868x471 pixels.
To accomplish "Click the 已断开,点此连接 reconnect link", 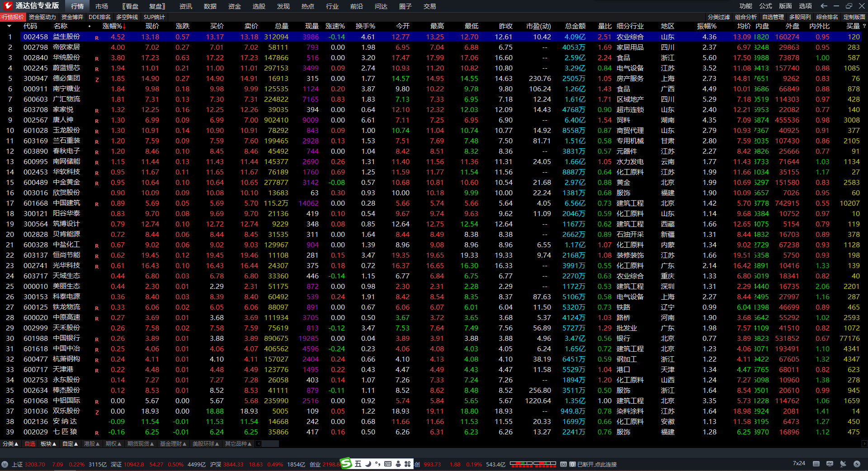I will click(597, 464).
